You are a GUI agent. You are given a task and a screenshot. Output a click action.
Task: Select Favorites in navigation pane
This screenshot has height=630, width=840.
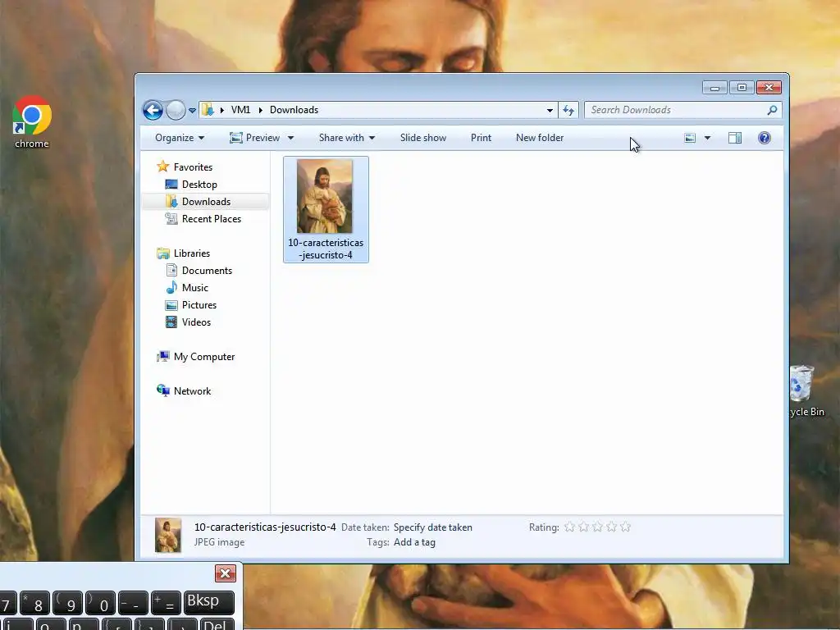193,167
